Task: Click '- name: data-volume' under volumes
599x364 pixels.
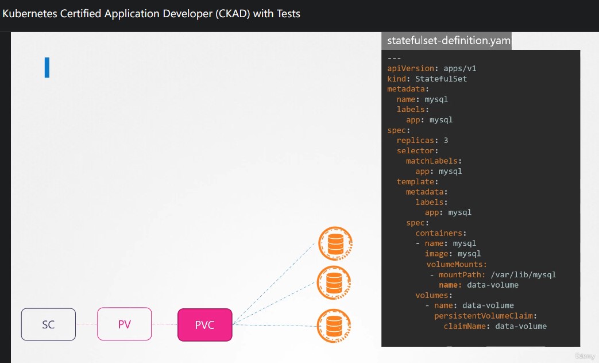Action: click(x=470, y=305)
